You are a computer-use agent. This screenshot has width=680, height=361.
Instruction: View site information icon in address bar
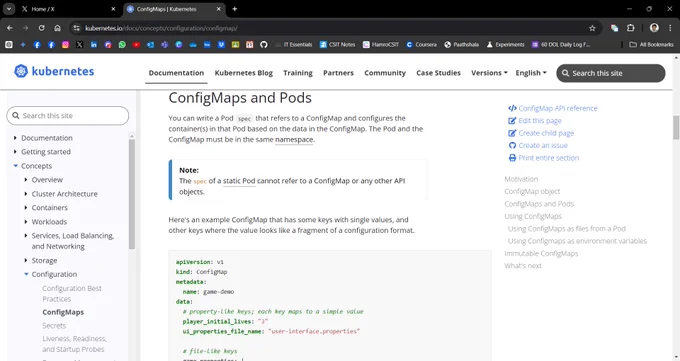coord(76,28)
